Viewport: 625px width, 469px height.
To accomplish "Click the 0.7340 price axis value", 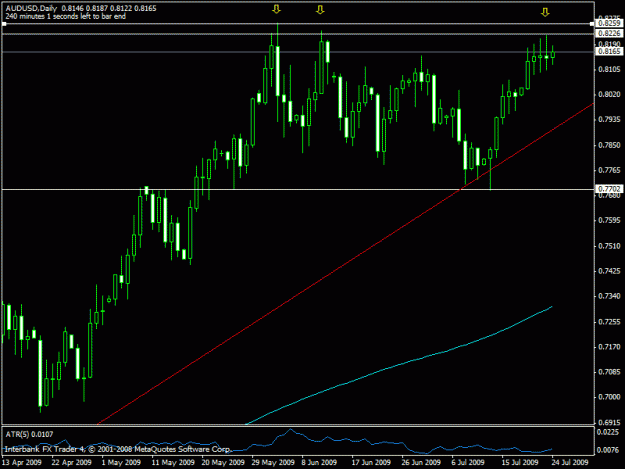I will (609, 296).
